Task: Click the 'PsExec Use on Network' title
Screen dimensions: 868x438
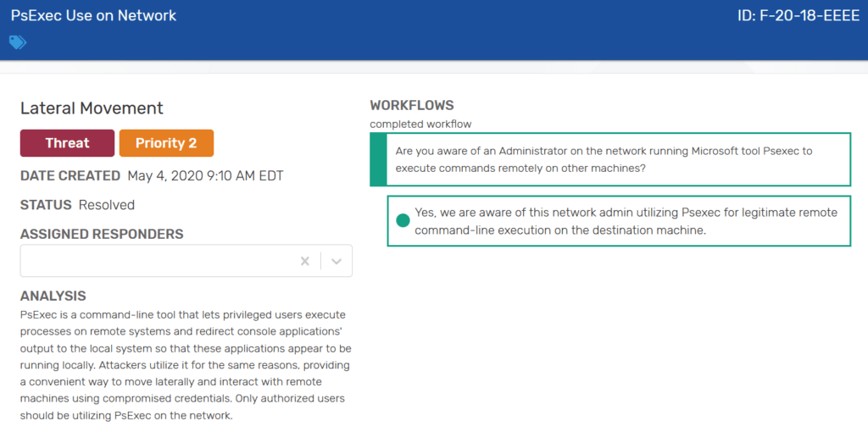Action: [93, 15]
